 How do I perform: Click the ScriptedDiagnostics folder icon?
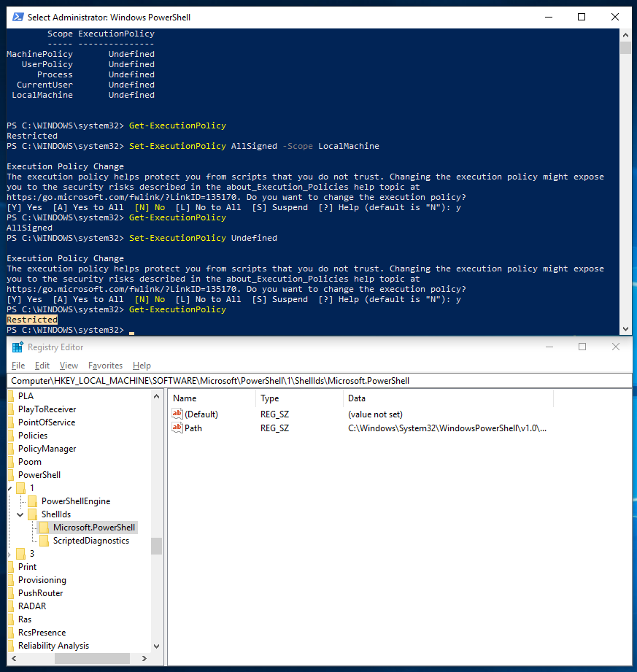[43, 541]
